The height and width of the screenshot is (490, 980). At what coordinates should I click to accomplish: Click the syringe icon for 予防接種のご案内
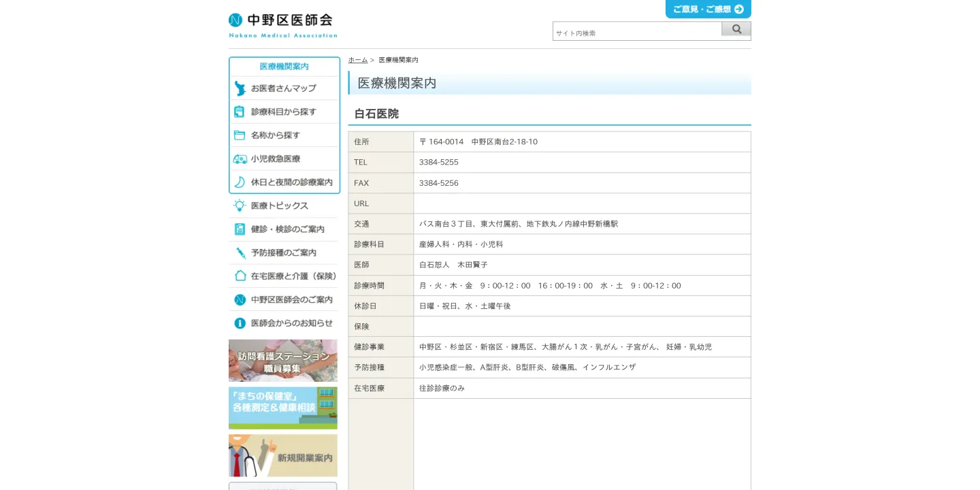click(240, 253)
